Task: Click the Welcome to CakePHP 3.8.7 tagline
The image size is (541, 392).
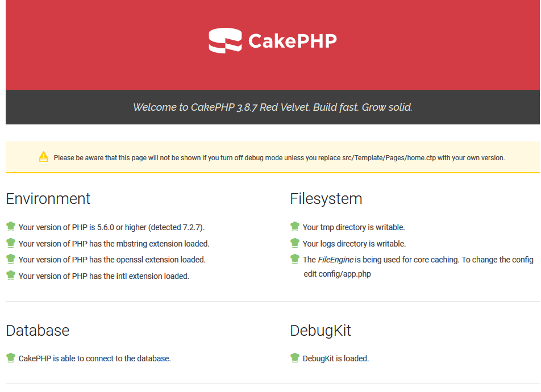Action: [x=272, y=107]
